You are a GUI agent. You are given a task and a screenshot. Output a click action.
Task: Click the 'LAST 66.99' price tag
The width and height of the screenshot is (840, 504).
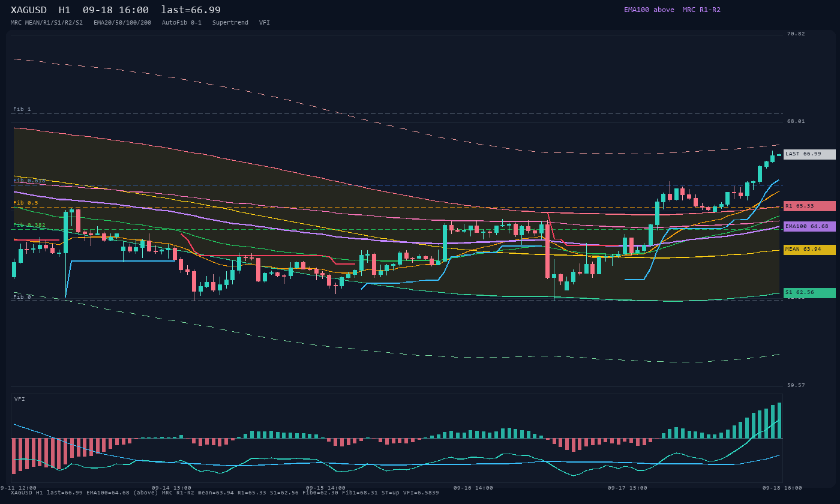point(809,154)
